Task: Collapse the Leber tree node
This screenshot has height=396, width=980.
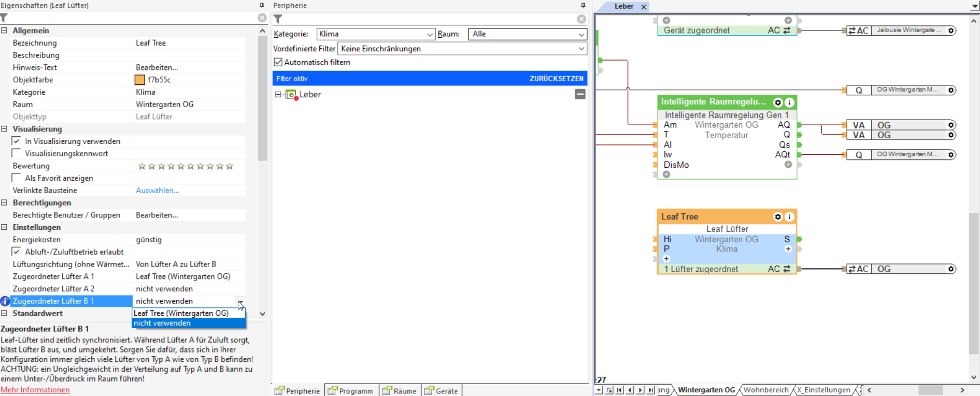Action: click(278, 95)
